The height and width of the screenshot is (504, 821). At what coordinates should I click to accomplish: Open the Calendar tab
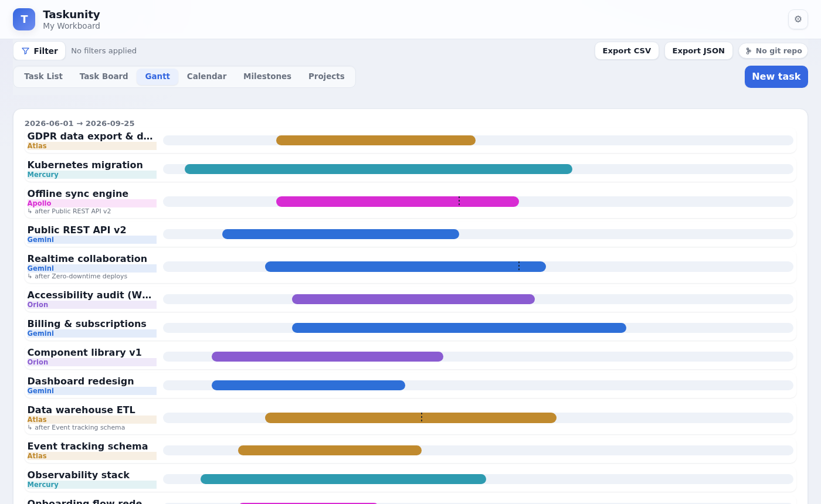tap(206, 77)
